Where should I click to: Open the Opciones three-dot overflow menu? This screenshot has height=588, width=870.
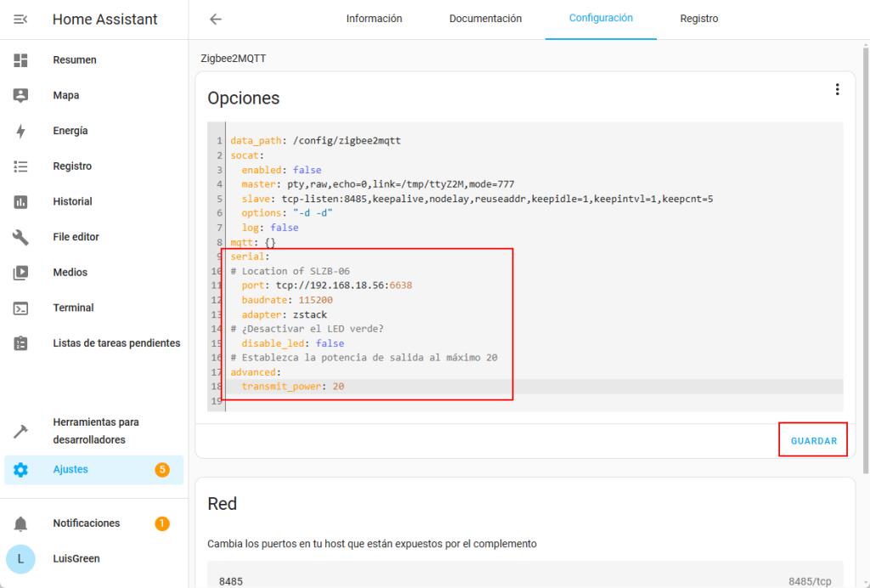[x=837, y=89]
